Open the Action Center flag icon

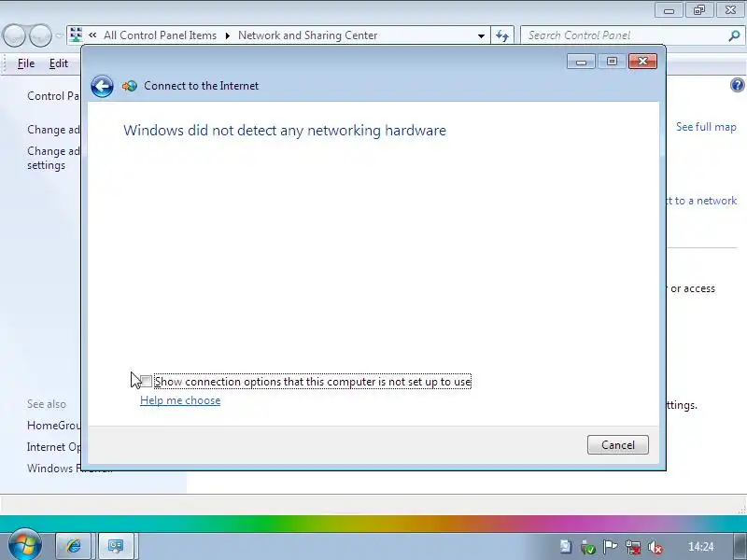click(x=610, y=547)
